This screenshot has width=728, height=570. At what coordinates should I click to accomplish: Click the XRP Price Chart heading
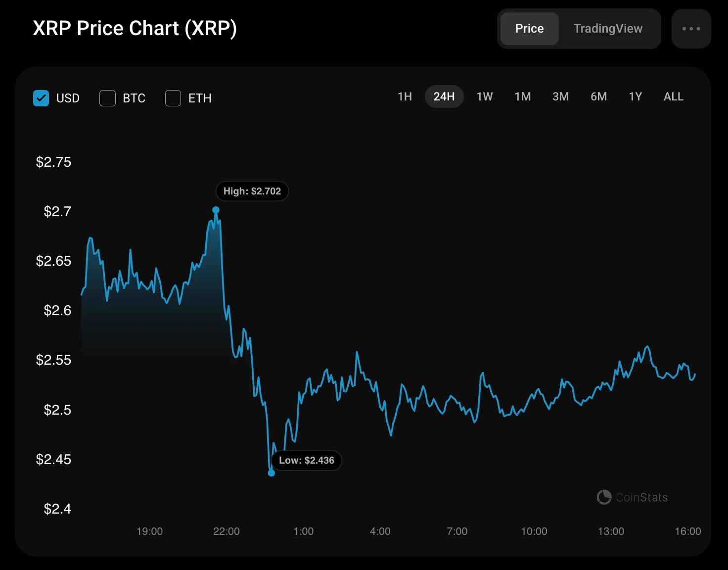click(135, 28)
